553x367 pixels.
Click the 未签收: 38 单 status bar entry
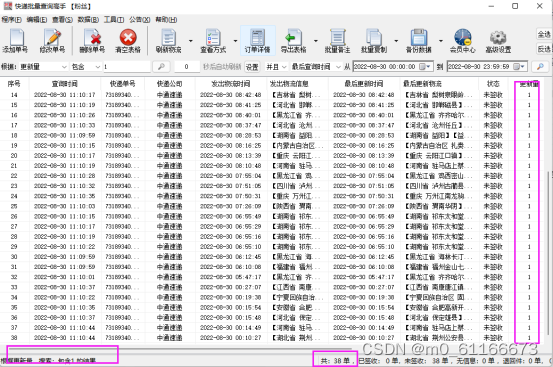point(427,361)
